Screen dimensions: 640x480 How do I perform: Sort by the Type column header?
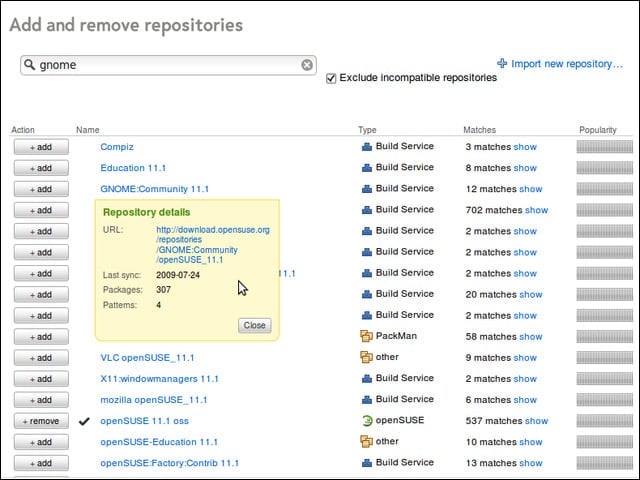coord(367,130)
